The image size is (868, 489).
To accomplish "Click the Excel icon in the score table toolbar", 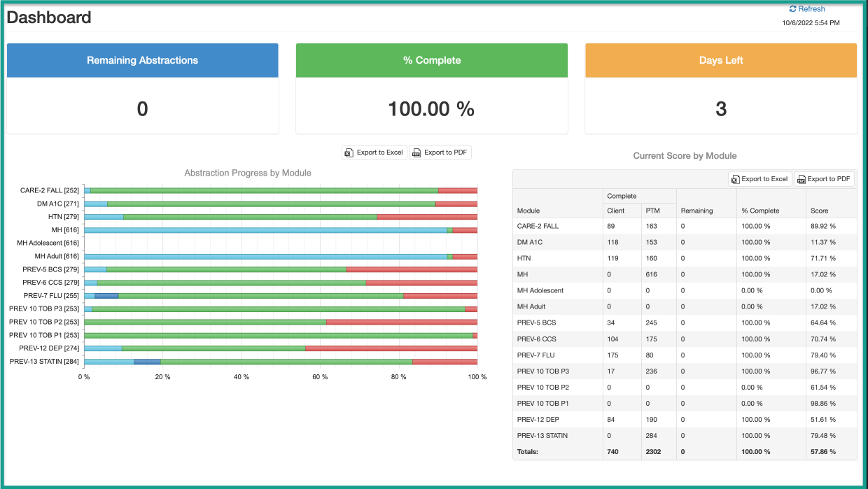I will [735, 178].
